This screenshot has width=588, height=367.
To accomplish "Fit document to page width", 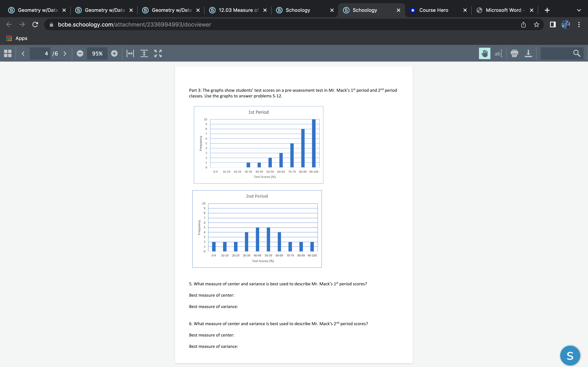I will click(130, 53).
